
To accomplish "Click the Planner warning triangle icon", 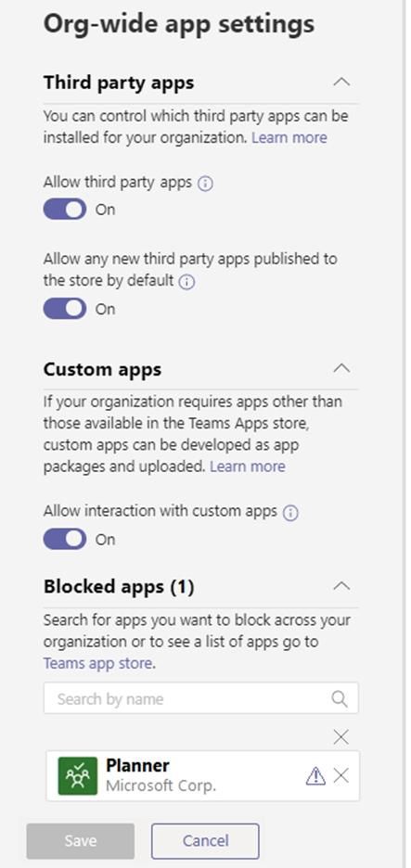I will [x=315, y=776].
